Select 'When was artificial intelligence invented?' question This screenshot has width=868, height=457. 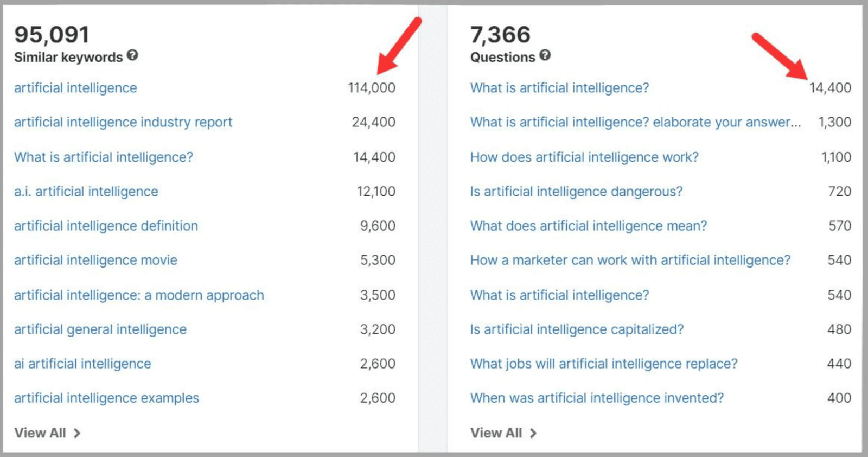coord(597,398)
